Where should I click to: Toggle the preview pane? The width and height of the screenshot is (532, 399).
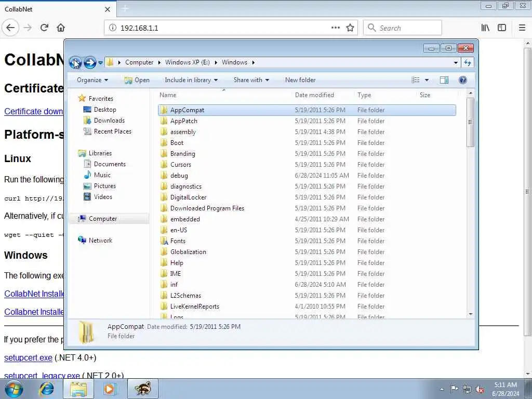(x=444, y=80)
